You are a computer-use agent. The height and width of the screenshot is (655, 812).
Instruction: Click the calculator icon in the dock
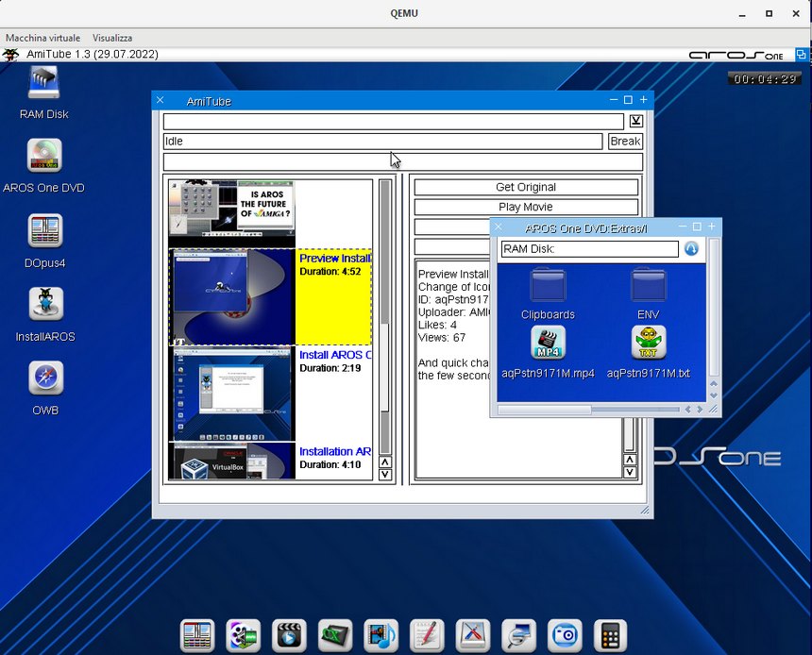pos(611,635)
